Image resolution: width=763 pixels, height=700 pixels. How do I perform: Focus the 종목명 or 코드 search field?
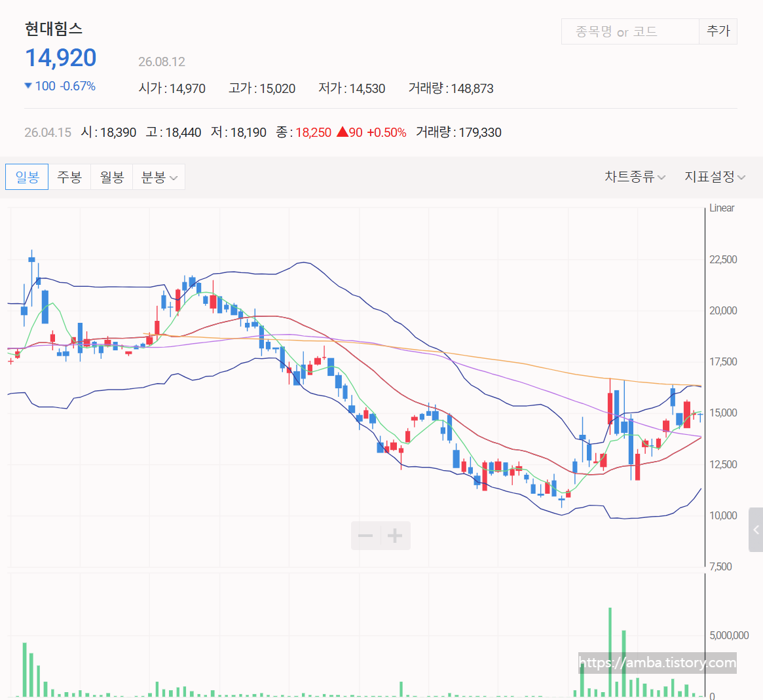click(x=630, y=31)
